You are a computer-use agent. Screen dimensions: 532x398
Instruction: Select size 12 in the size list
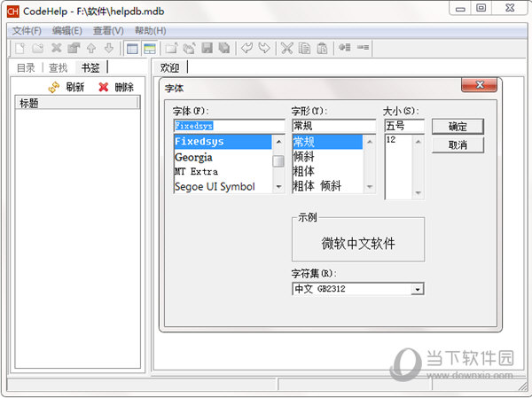pos(399,139)
